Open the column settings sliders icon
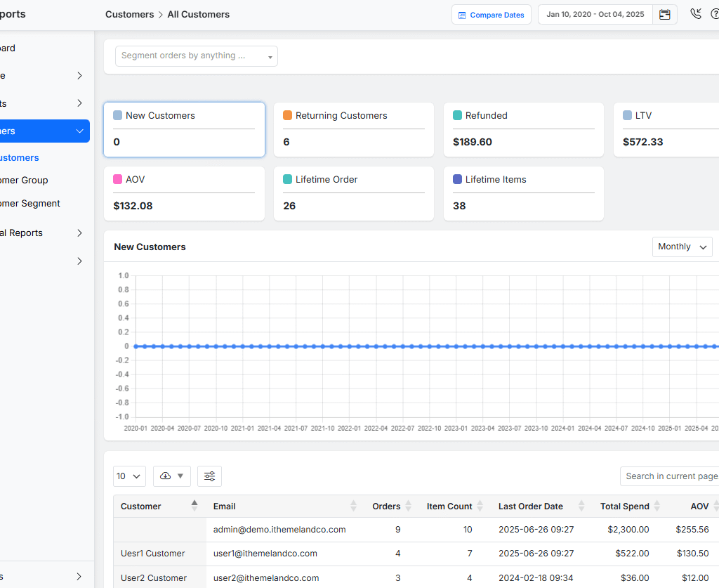719x588 pixels. coord(209,476)
